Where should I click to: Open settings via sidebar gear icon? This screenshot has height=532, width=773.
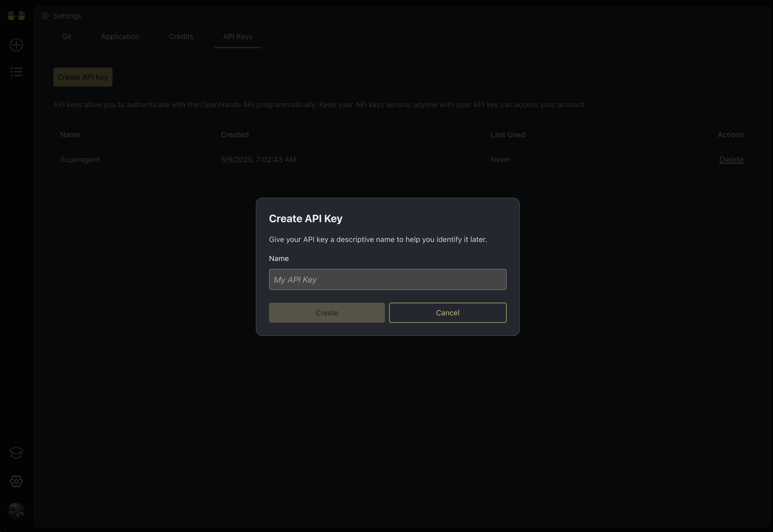click(x=16, y=481)
